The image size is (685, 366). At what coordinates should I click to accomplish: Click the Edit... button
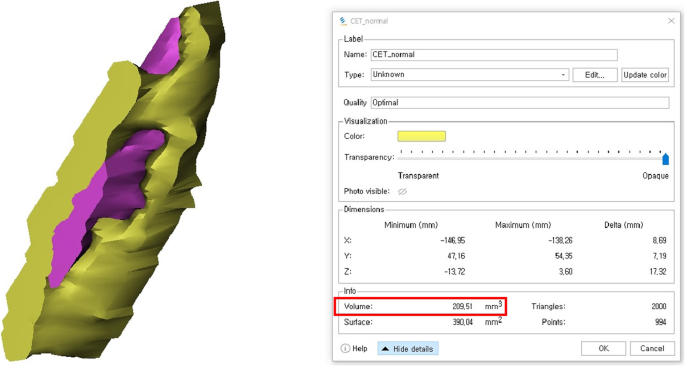595,75
